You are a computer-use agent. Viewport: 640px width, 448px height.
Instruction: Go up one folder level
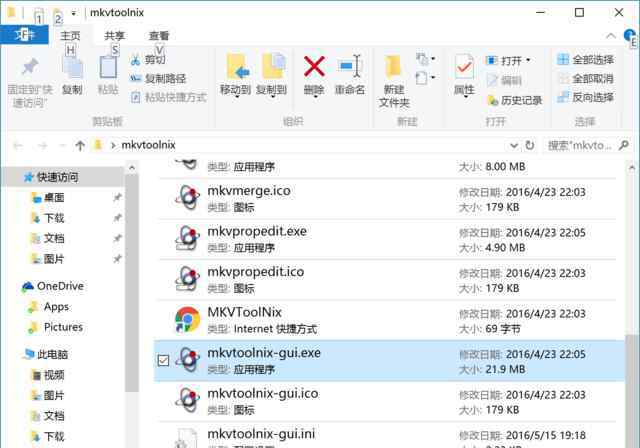pyautogui.click(x=80, y=145)
